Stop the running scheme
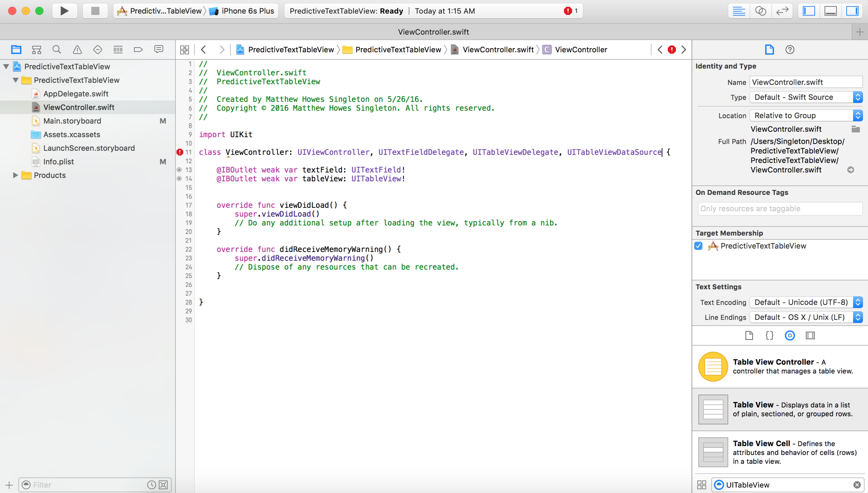 (95, 11)
